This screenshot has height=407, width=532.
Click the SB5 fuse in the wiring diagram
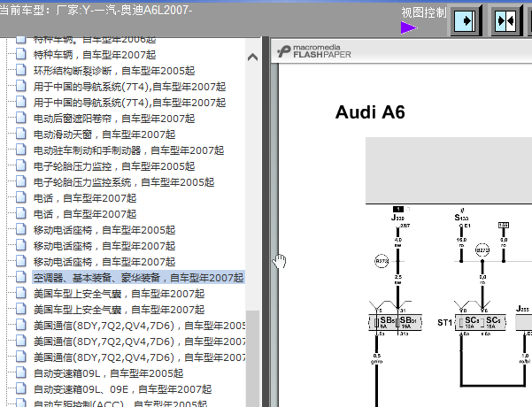(384, 322)
